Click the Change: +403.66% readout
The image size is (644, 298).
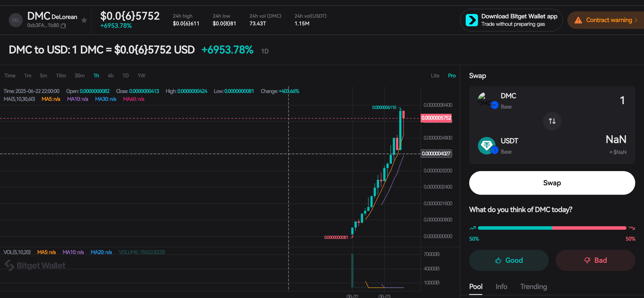click(x=280, y=91)
